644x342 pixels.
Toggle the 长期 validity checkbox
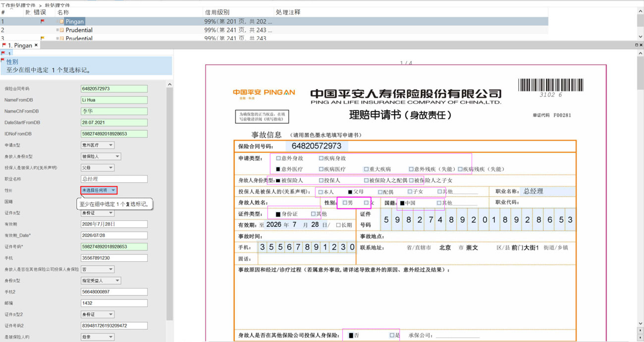338,225
